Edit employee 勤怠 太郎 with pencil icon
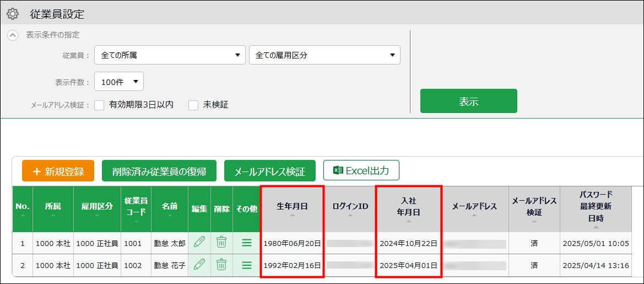Image resolution: width=644 pixels, height=284 pixels. (199, 242)
